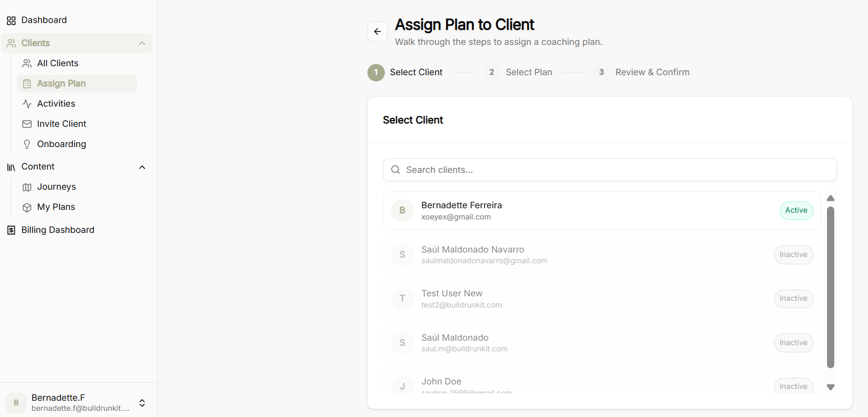The height and width of the screenshot is (417, 868).
Task: Click the Activities pulse icon
Action: coord(27,104)
